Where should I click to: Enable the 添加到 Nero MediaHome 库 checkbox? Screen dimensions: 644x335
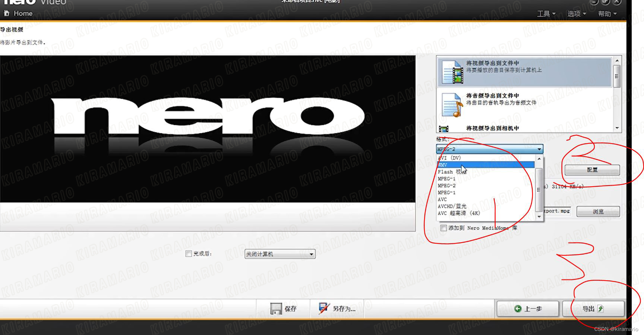(x=443, y=228)
